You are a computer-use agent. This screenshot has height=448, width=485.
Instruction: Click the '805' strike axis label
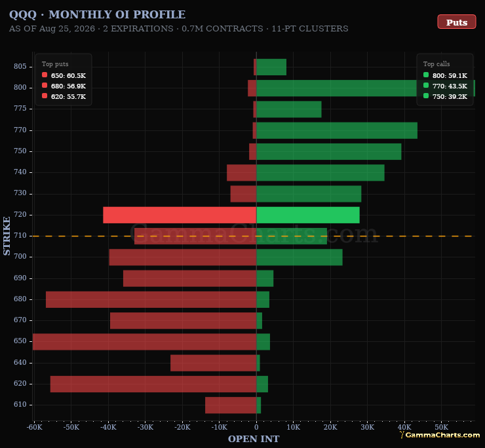point(20,66)
